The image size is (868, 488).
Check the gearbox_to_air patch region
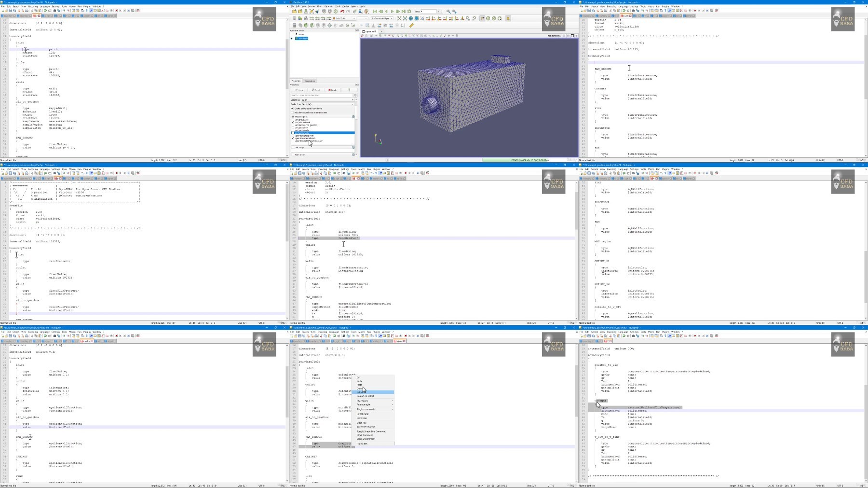(x=293, y=141)
